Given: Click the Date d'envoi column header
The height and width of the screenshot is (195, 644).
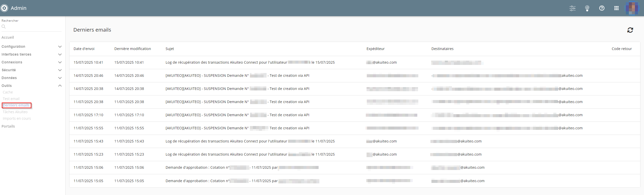Looking at the screenshot, I should pyautogui.click(x=84, y=49).
